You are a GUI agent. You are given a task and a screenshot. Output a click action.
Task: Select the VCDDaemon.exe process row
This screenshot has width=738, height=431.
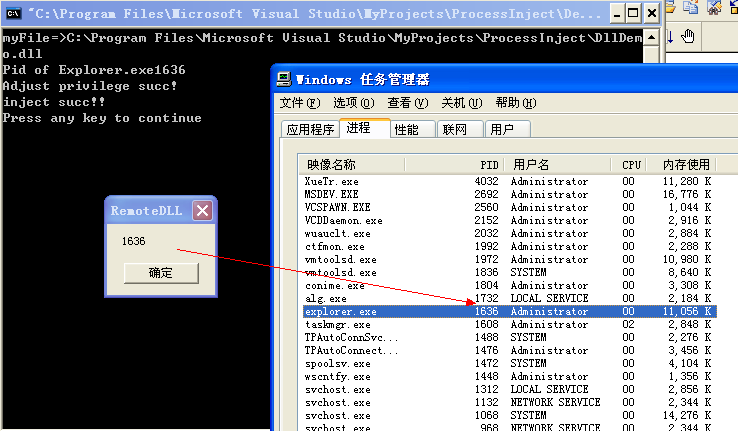click(509, 221)
